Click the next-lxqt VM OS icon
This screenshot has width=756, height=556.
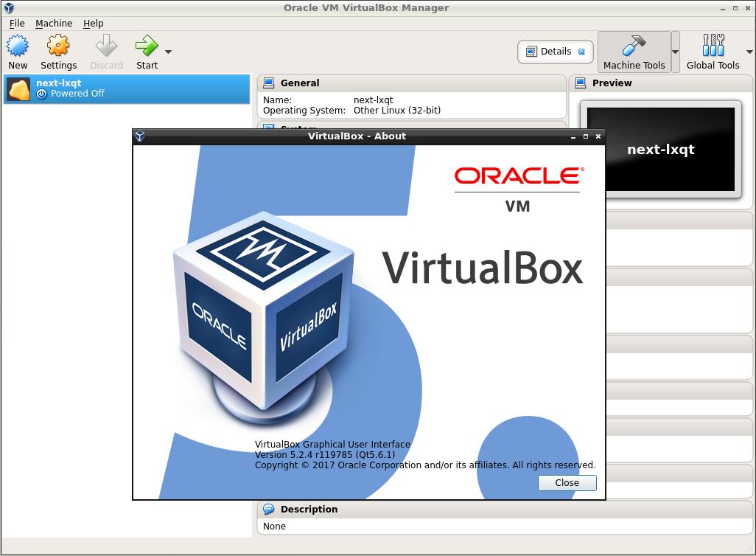(x=19, y=89)
